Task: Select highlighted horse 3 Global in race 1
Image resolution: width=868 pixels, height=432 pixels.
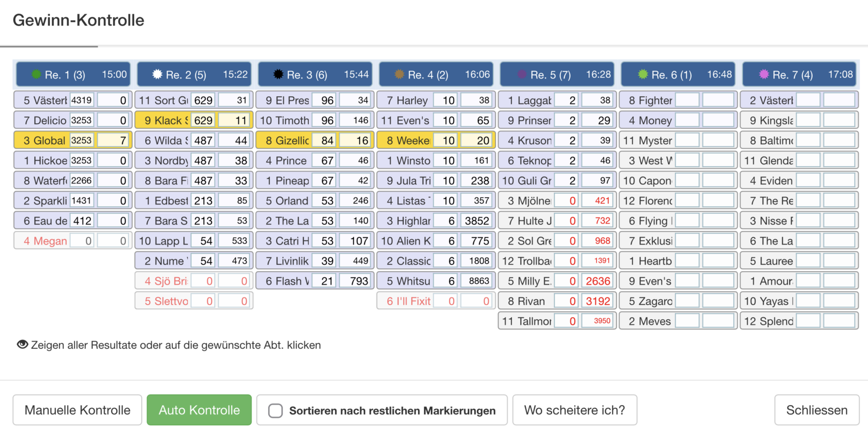Action: coord(73,140)
